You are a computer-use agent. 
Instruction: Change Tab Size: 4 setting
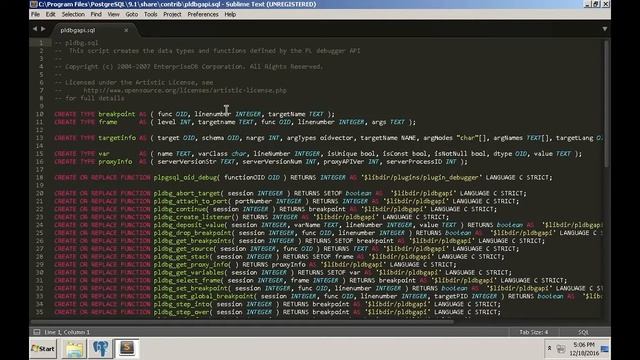pos(533,332)
